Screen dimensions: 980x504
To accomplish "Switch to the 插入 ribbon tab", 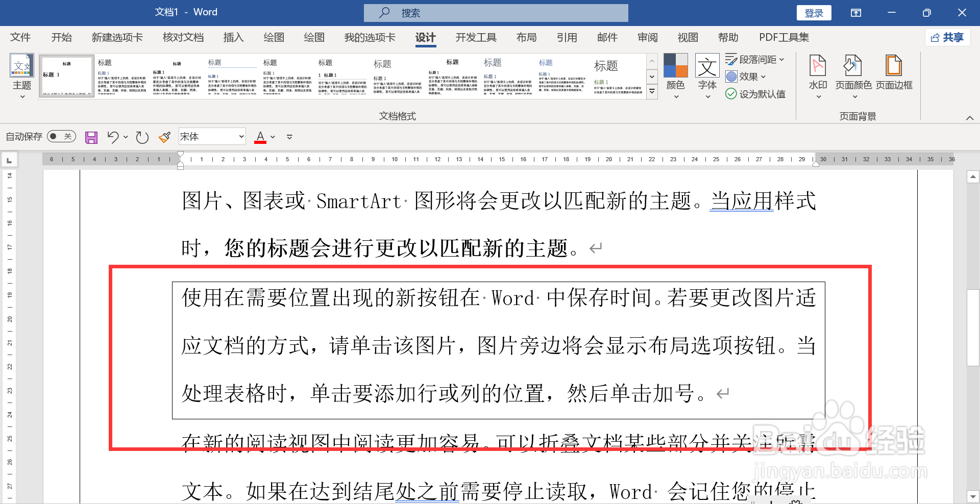I will (x=233, y=37).
